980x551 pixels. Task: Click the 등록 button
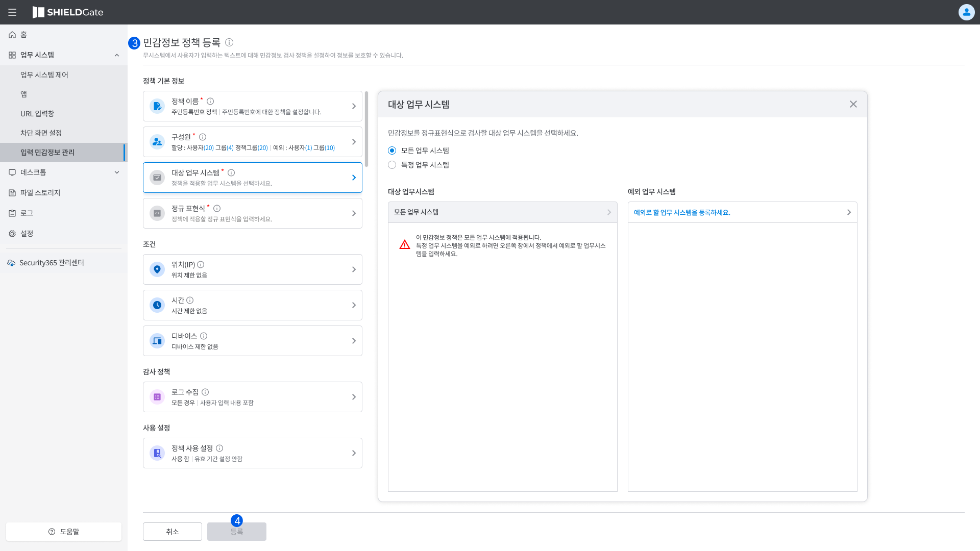pyautogui.click(x=237, y=532)
